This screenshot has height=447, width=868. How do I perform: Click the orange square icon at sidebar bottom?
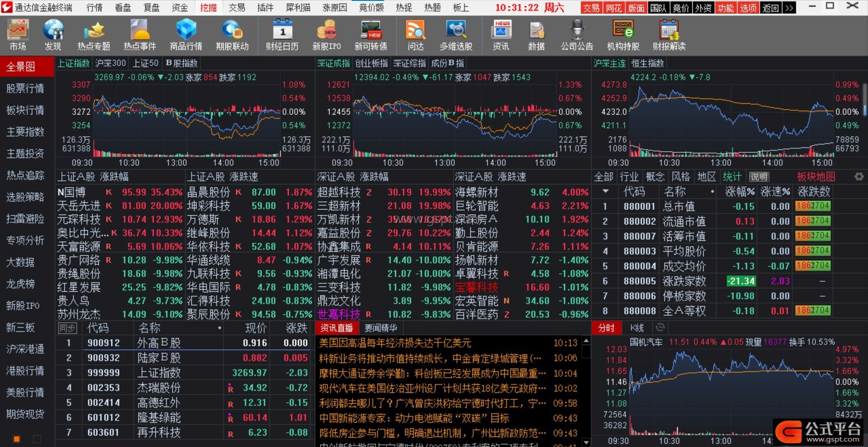pyautogui.click(x=17, y=439)
